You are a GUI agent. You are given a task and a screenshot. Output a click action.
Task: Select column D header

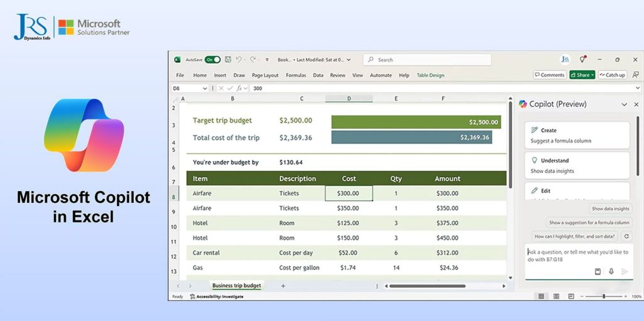[348, 99]
